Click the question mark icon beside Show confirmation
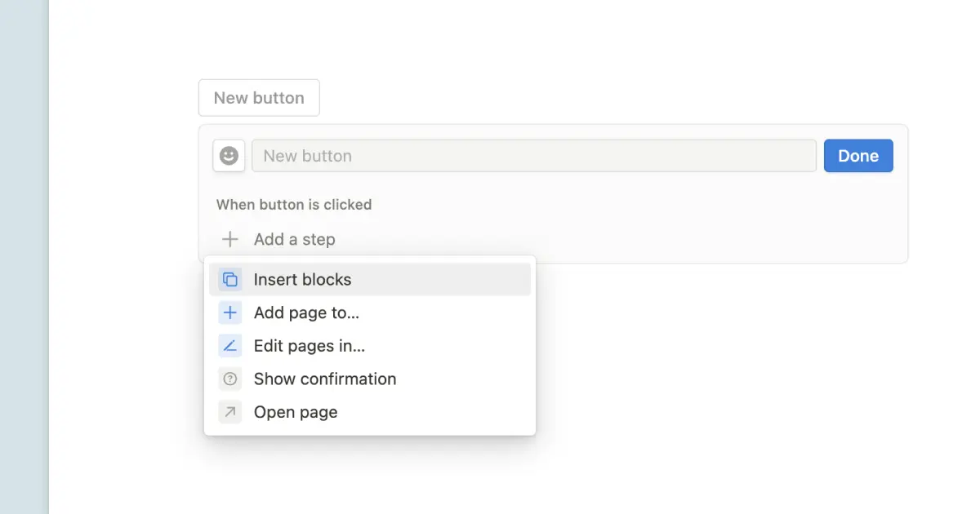The image size is (980, 514). pyautogui.click(x=229, y=379)
